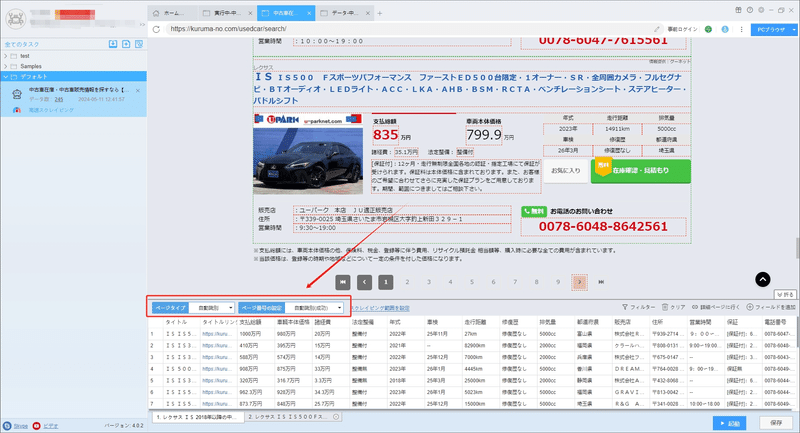Screen dimensions: 800x433
Task: Go to page 2 in pagination
Action: (x=407, y=282)
